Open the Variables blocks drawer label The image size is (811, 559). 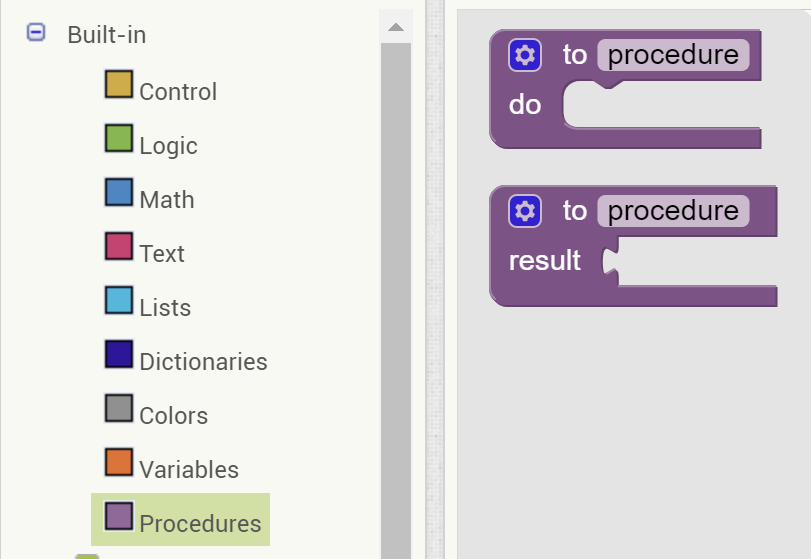tap(189, 469)
